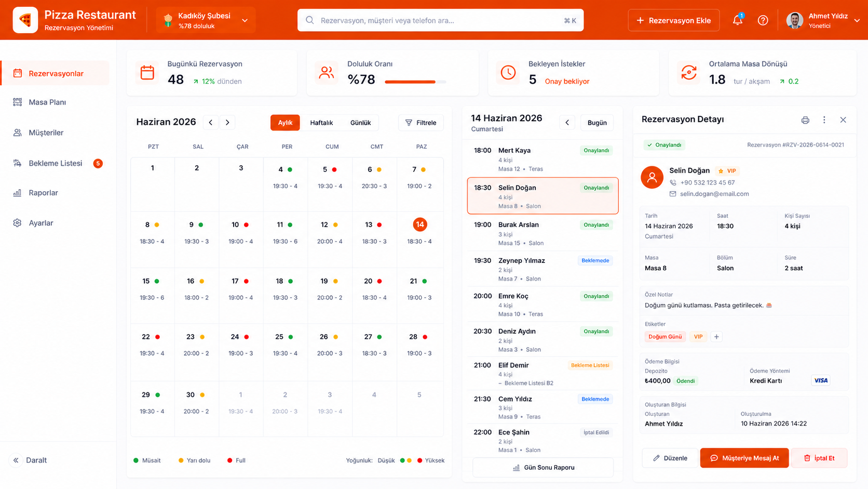
Task: Open Mert Kaya 18:00 reservation
Action: point(542,159)
